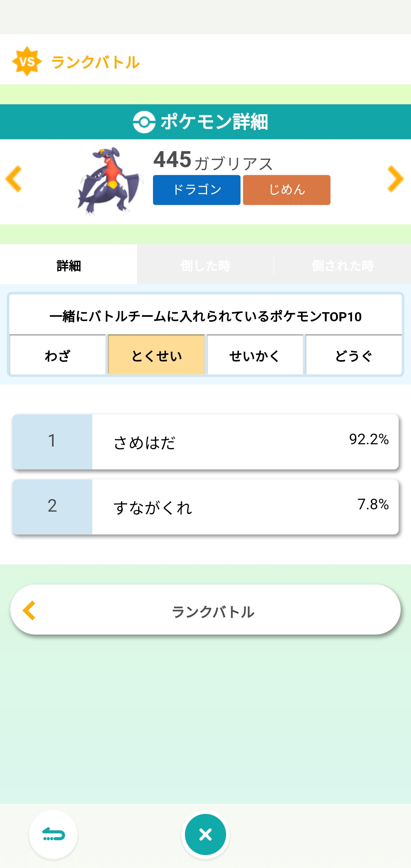Switch to the 倒された時 tab
Screen dimensions: 411x868
click(x=342, y=265)
